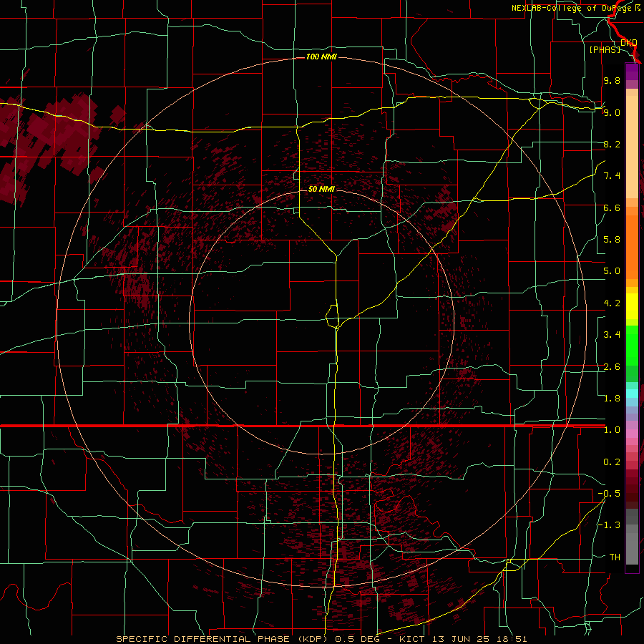Click the 4.2 scale value

click(612, 303)
